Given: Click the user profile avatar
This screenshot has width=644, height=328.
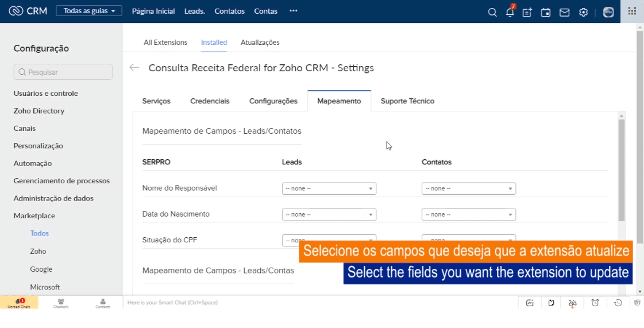Looking at the screenshot, I should (x=608, y=12).
